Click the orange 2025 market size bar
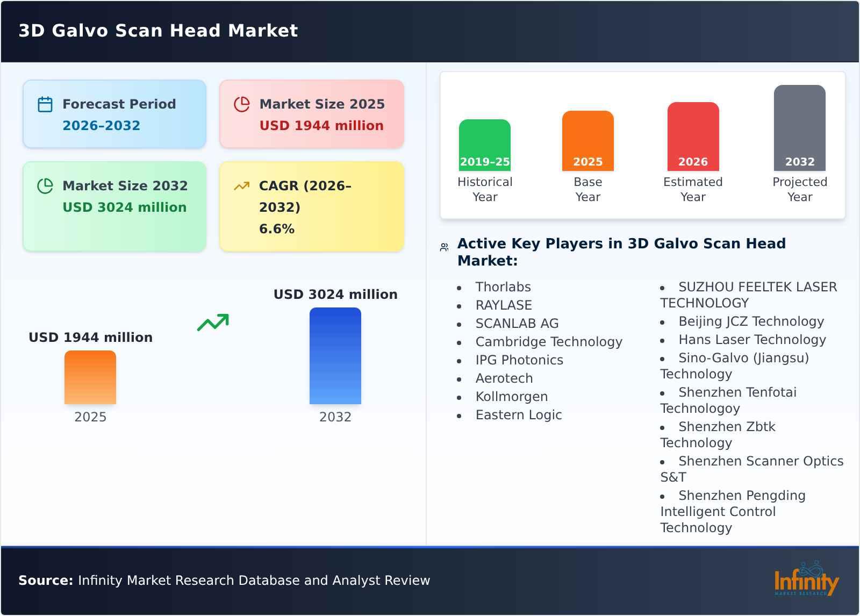This screenshot has width=860, height=616. click(90, 377)
